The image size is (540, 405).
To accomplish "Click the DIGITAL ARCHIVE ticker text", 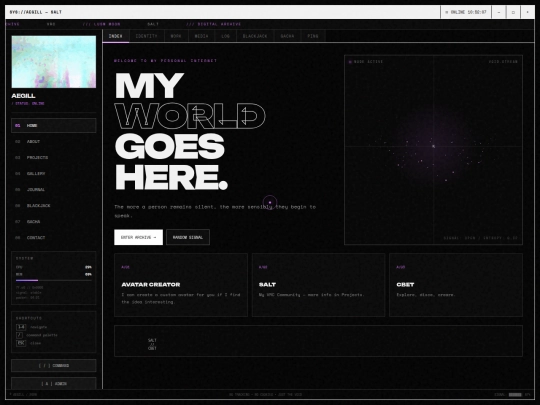I will 214,24.
